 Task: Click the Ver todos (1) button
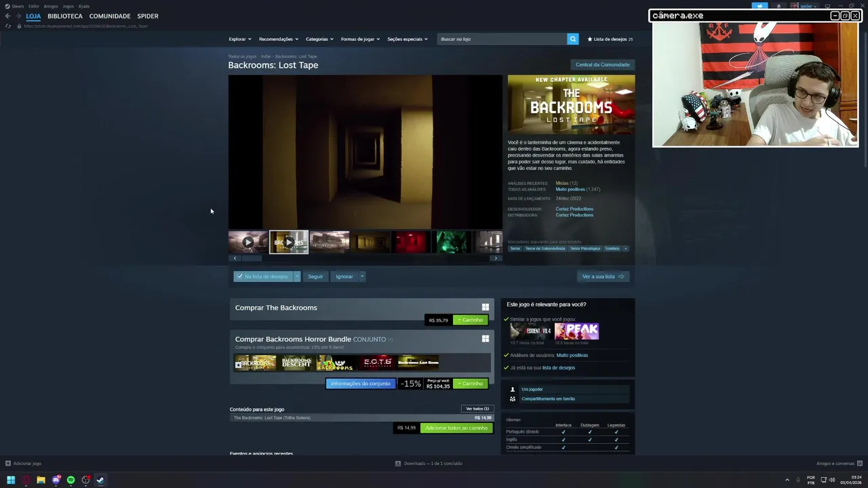pyautogui.click(x=477, y=409)
